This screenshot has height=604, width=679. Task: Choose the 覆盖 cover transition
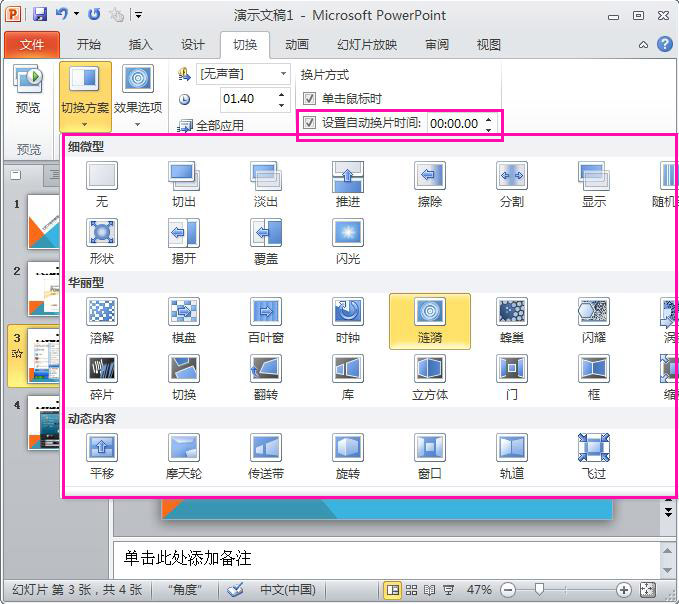click(x=265, y=242)
